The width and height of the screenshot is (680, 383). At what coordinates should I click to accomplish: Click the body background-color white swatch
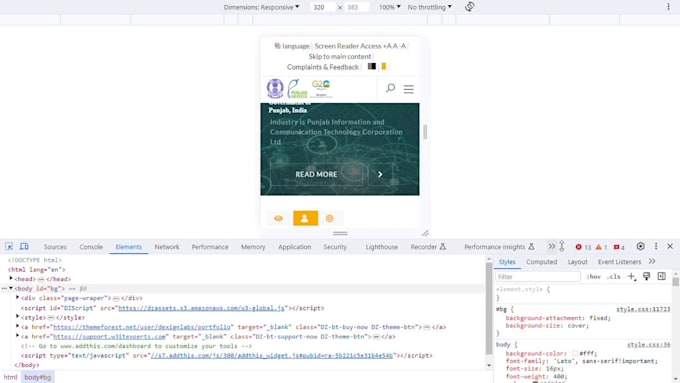pyautogui.click(x=575, y=354)
